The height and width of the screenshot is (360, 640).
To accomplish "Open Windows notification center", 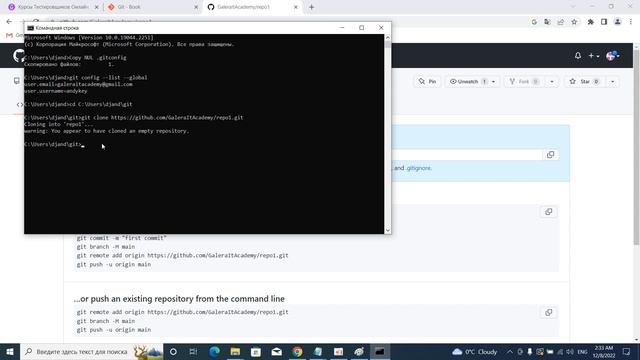I will 627,351.
